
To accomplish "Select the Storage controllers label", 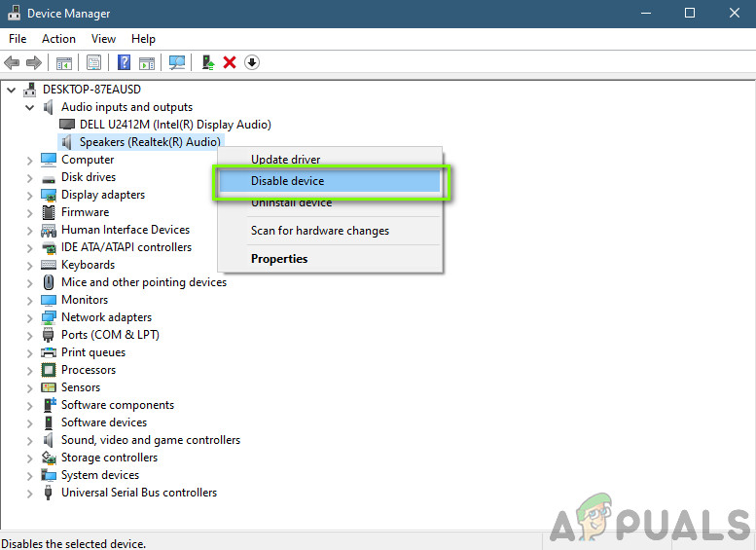I will (109, 458).
